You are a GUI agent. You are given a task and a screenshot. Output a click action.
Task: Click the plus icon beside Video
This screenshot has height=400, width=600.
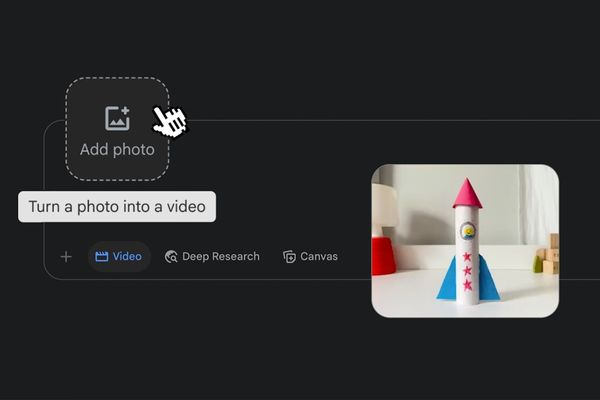pyautogui.click(x=66, y=256)
